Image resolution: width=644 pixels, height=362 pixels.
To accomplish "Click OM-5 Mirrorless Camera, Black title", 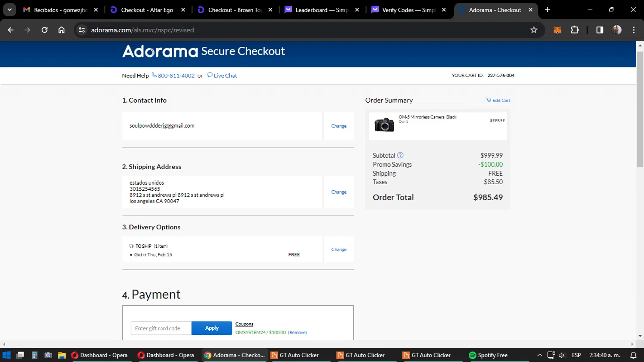I will (427, 117).
